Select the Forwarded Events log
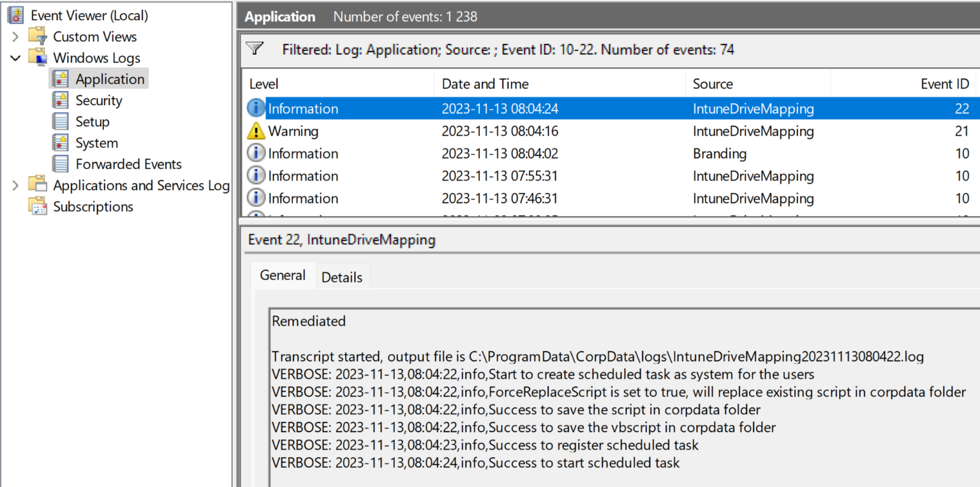The image size is (980, 487). pos(128,164)
